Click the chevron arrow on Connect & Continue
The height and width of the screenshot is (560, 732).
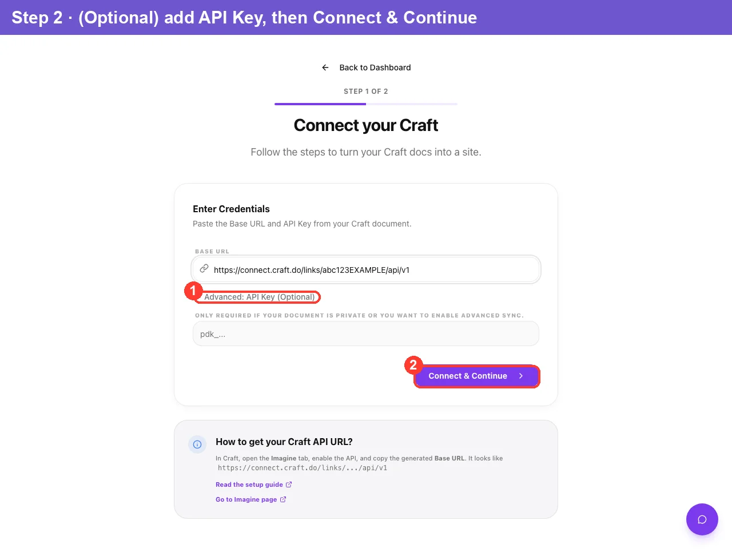(x=521, y=376)
